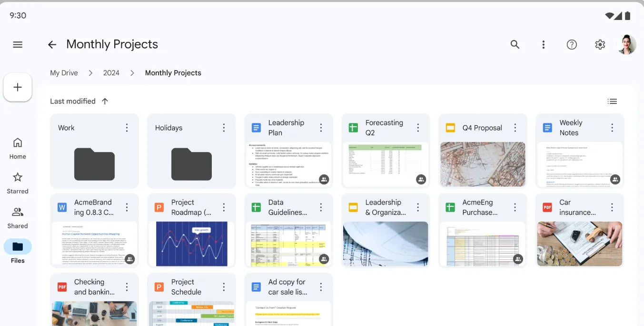Click the PDF icon on Checking and banking
Image resolution: width=644 pixels, height=326 pixels.
pos(62,287)
